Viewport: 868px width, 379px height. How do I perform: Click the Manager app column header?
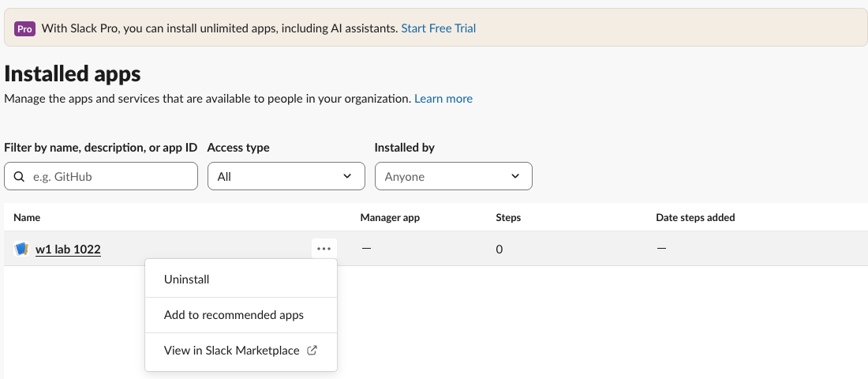coord(390,218)
